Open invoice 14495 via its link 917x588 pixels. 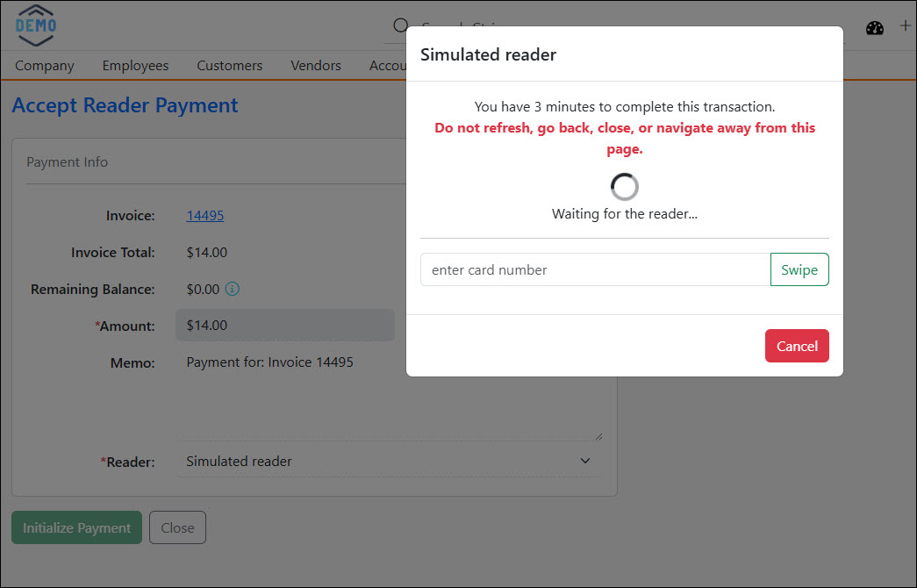[205, 215]
